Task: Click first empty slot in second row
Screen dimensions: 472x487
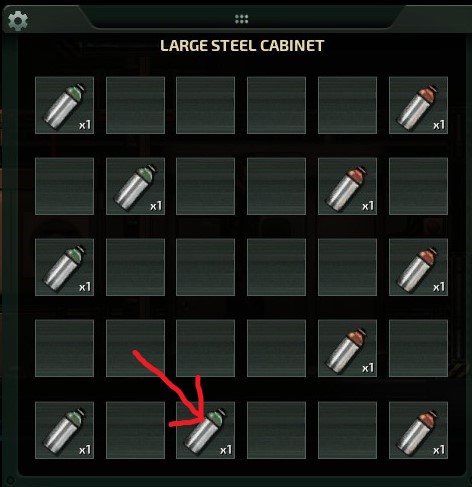Action: pyautogui.click(x=64, y=186)
